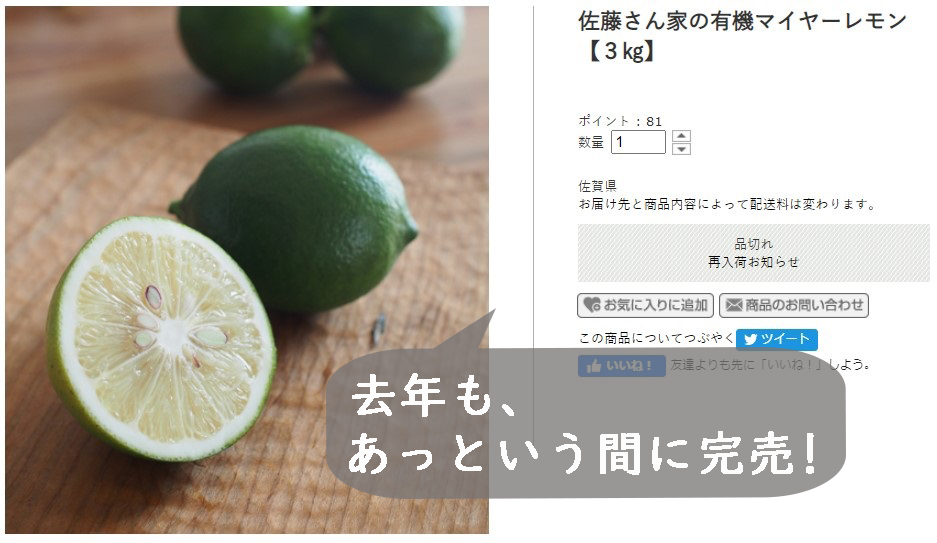Click the 商品のお問い合わせ button text
The width and height of the screenshot is (937, 543).
[804, 305]
